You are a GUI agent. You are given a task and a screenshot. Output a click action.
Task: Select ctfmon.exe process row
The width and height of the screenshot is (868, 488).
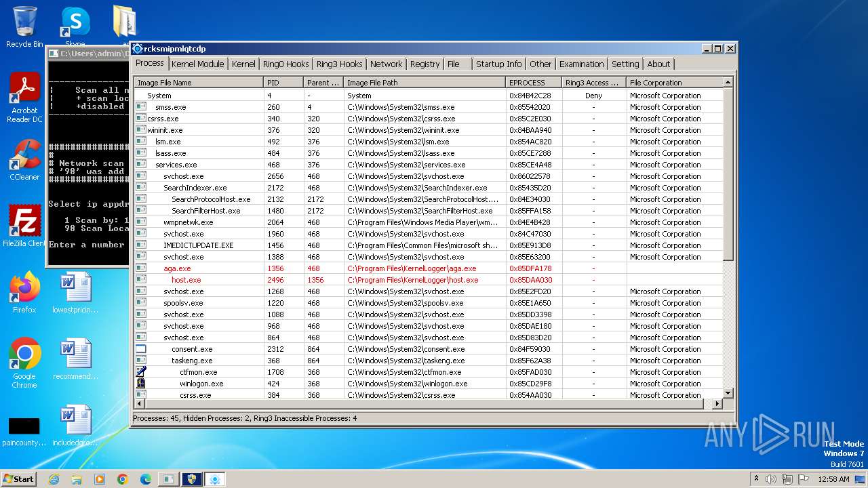click(x=428, y=372)
